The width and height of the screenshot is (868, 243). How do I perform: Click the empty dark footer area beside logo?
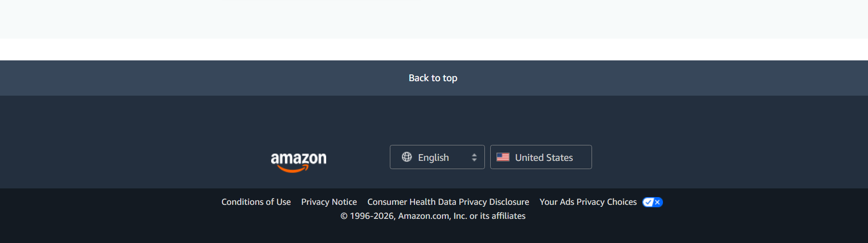click(145, 145)
